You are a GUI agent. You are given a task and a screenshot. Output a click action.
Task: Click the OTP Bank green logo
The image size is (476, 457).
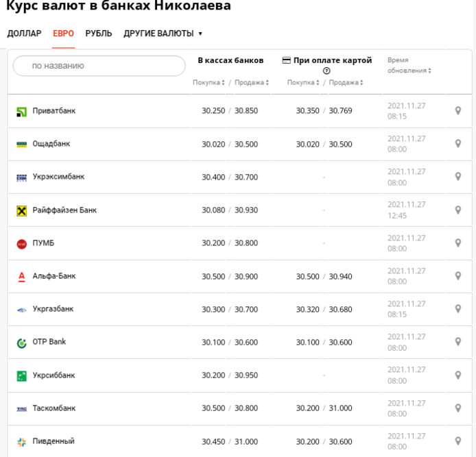click(x=21, y=343)
